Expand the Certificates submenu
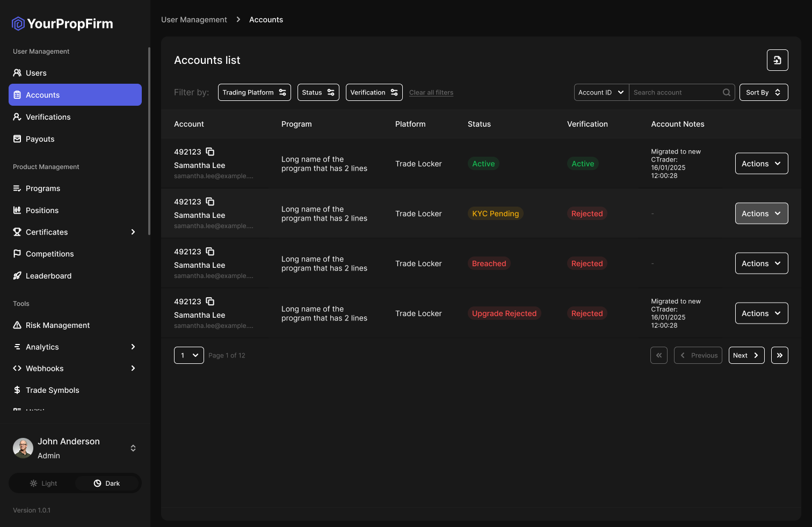This screenshot has width=812, height=527. (x=133, y=232)
